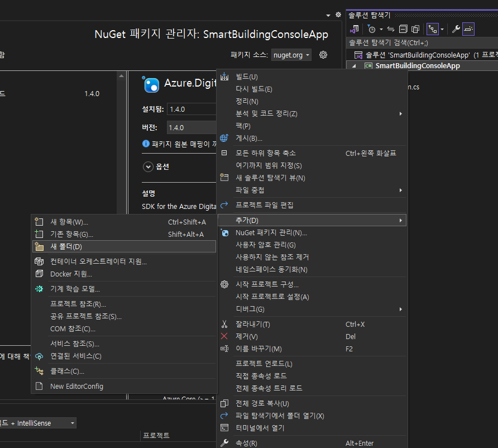Select 직접 종속성 로드

[261, 376]
